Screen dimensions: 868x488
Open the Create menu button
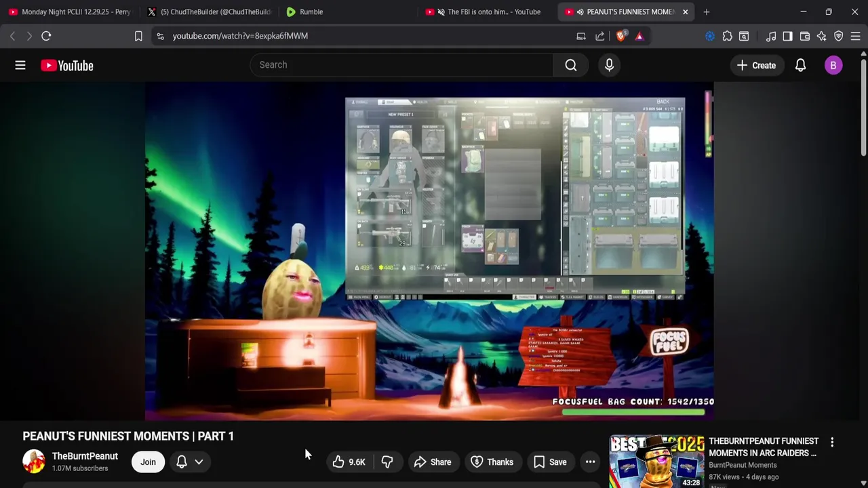[x=756, y=65]
